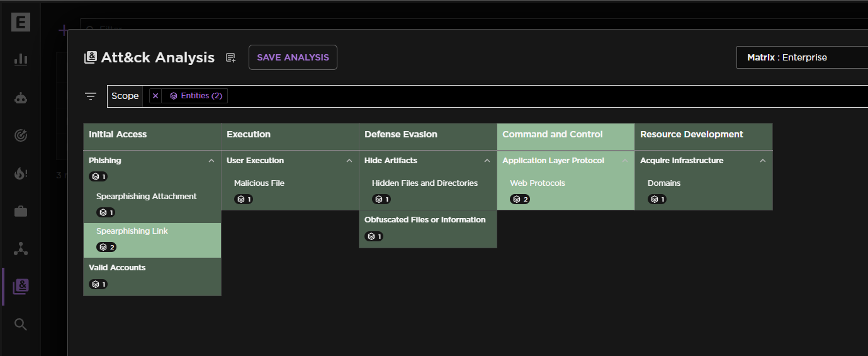The height and width of the screenshot is (356, 868).
Task: Open the briefcase icon in sidebar
Action: tap(21, 211)
